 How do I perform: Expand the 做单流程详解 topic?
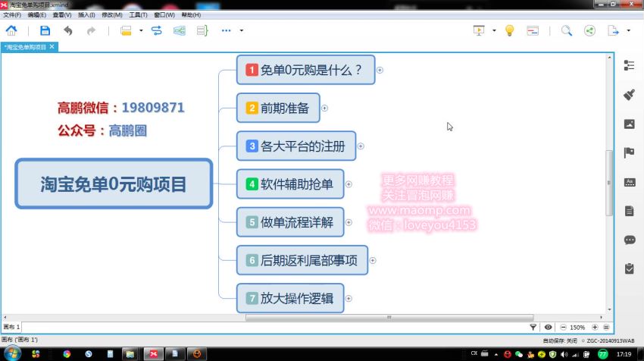point(349,222)
